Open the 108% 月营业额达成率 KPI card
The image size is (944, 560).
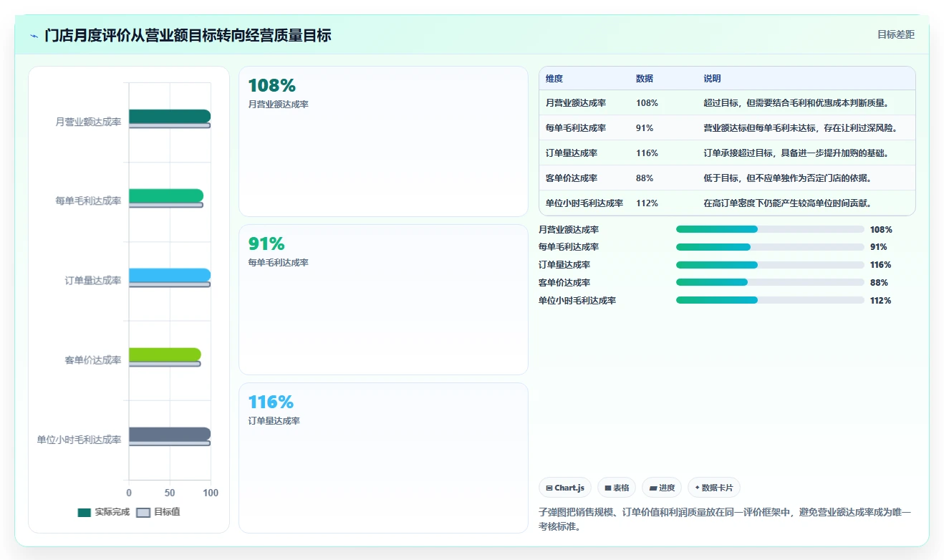(x=383, y=142)
